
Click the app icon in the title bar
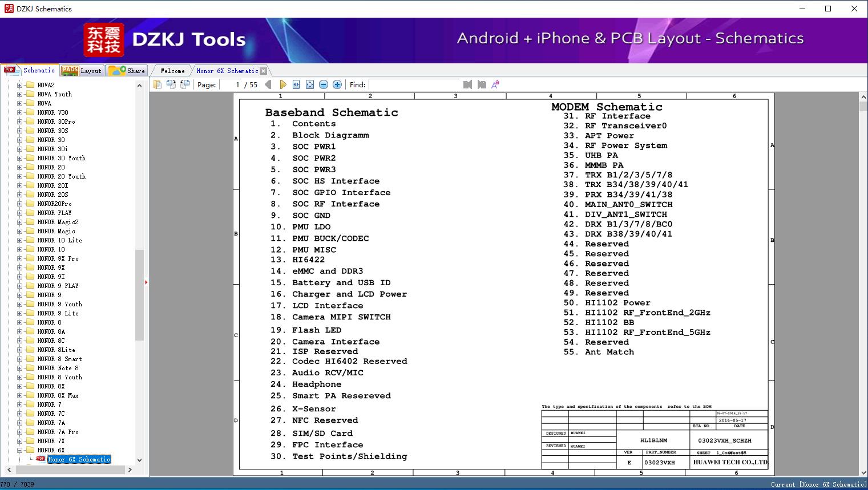[9, 9]
